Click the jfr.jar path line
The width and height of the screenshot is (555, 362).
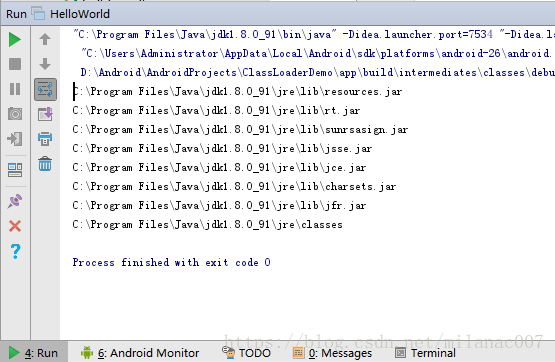click(219, 206)
